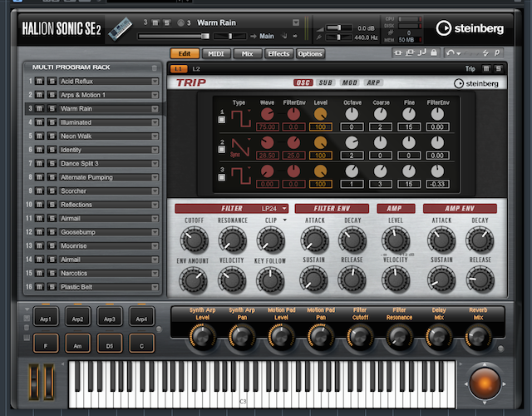This screenshot has width=532, height=416.
Task: Expand the Warm Rain preset selector arrow
Action: (297, 22)
